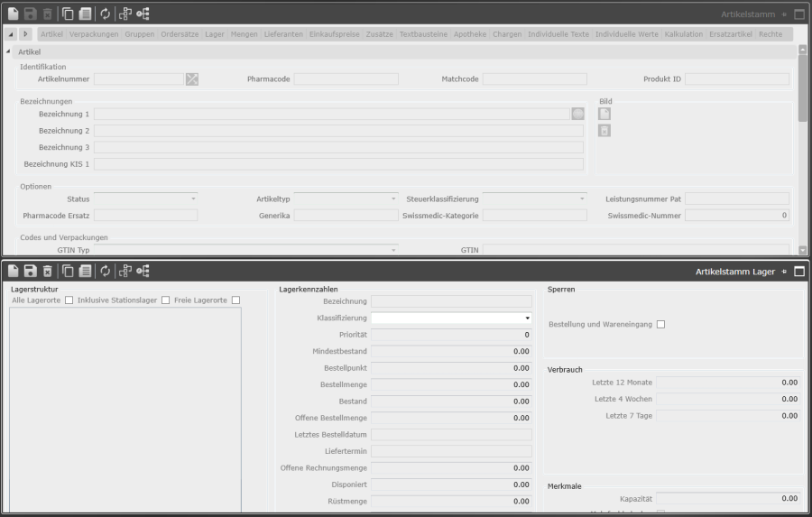Collapse the Artikel section header

point(8,51)
